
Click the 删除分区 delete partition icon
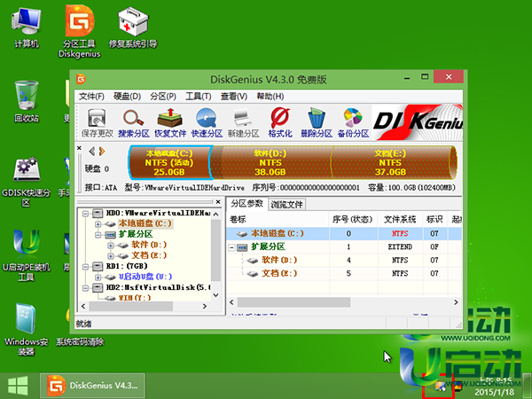[317, 123]
